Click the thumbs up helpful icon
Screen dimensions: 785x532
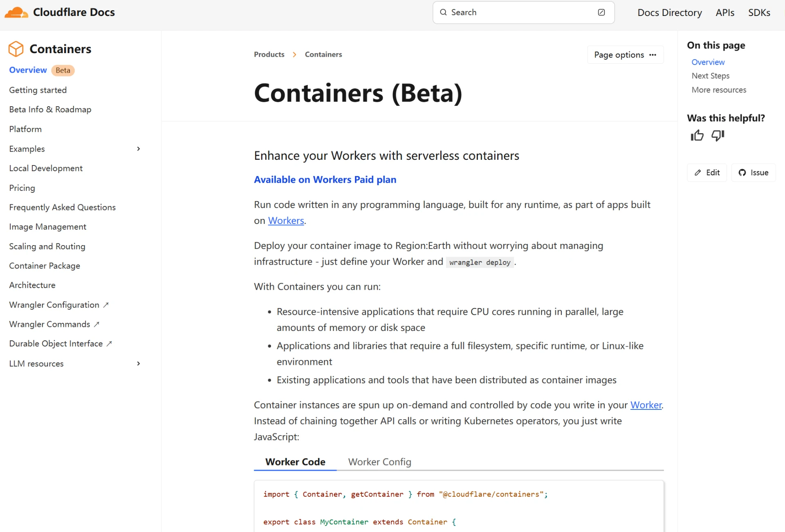pyautogui.click(x=697, y=136)
